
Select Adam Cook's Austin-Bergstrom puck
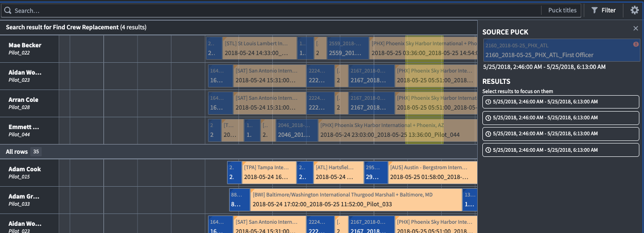[432, 173]
